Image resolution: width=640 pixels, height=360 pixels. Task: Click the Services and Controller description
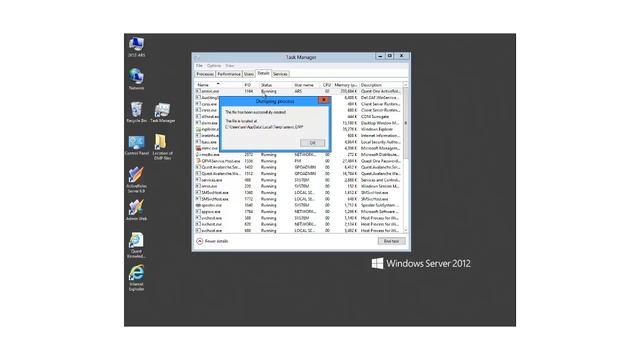coord(380,180)
